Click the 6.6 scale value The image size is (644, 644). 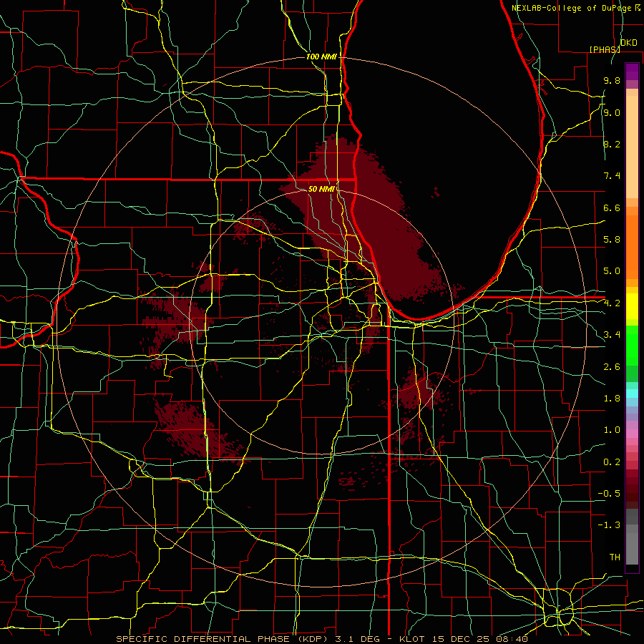612,208
